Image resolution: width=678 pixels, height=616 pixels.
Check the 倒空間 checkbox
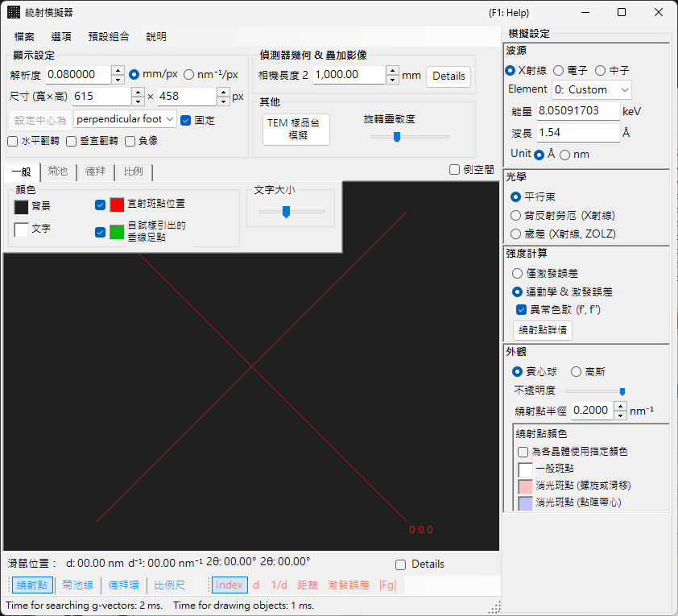point(454,169)
